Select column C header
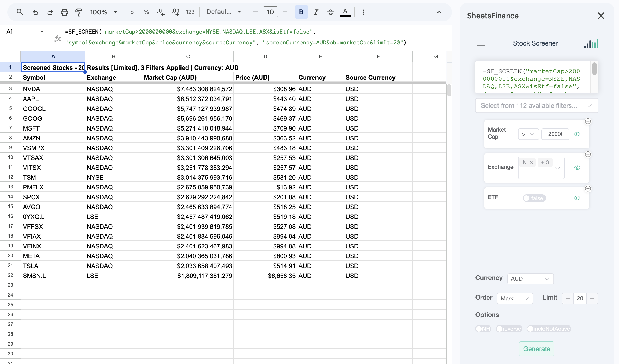 pyautogui.click(x=188, y=57)
